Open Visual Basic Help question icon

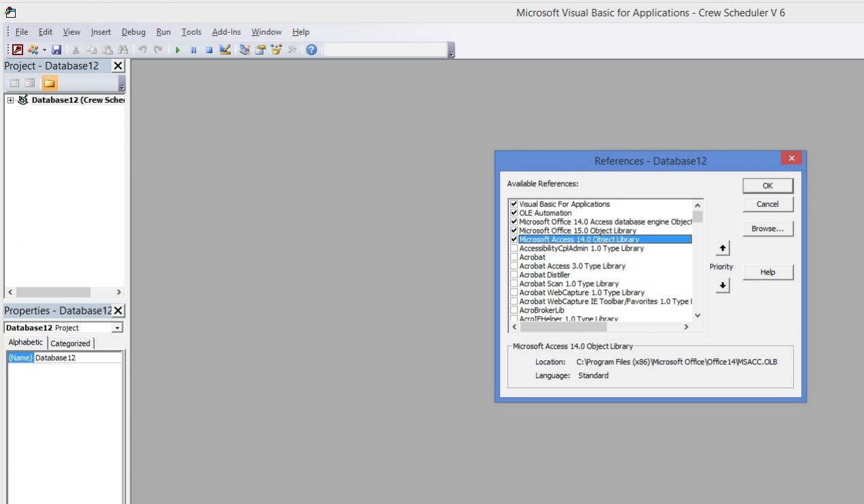(x=311, y=50)
